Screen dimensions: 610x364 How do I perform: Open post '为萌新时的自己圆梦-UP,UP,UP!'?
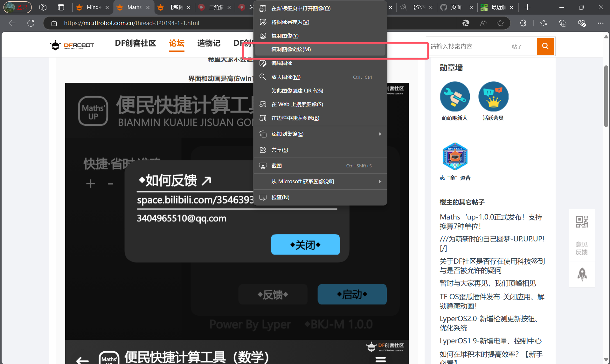click(x=492, y=244)
